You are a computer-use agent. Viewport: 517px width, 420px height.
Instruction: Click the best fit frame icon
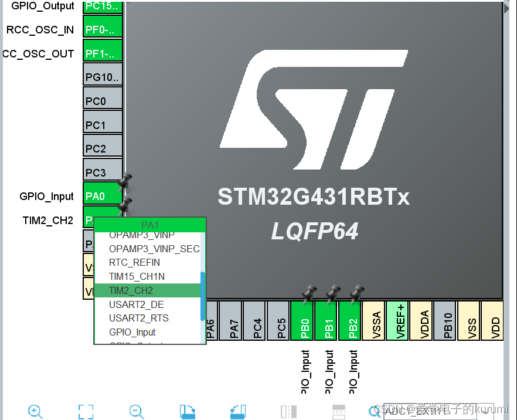(x=86, y=411)
